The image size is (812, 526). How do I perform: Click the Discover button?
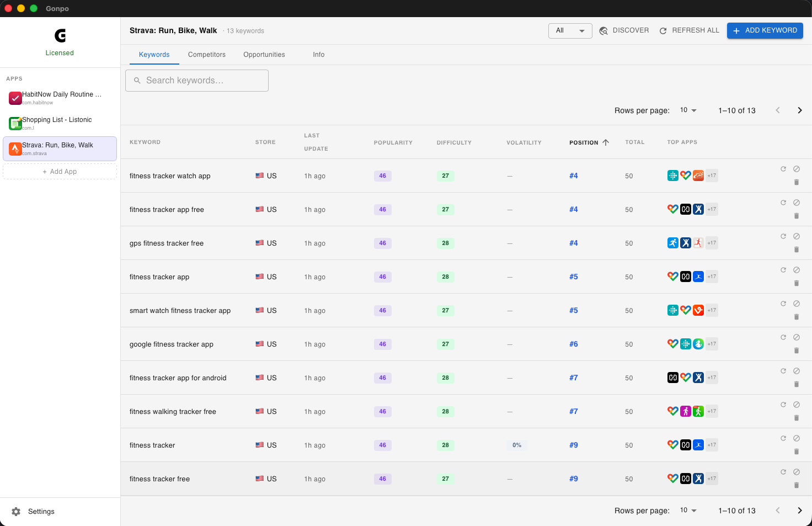[x=624, y=31]
